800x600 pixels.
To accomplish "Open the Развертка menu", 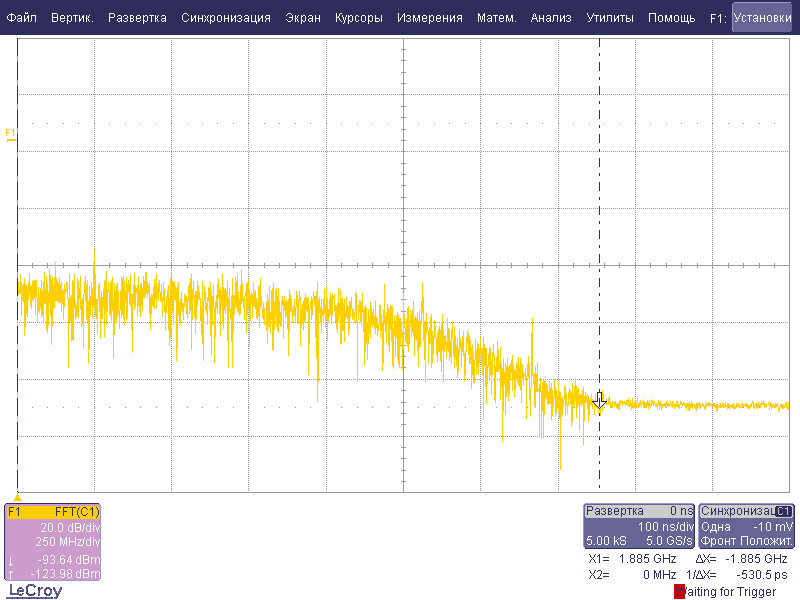I will [138, 18].
